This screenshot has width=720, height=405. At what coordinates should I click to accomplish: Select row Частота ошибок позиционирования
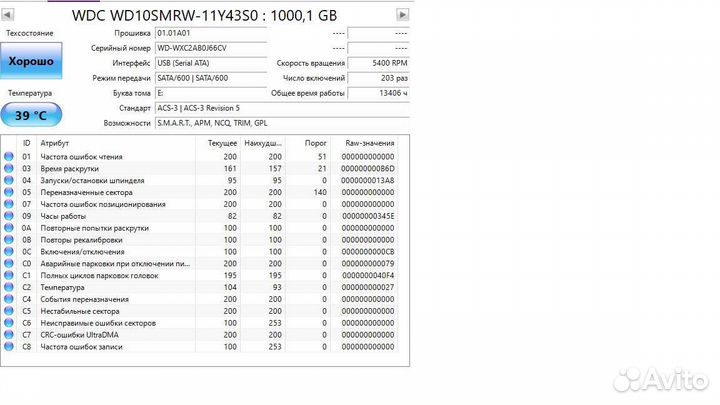pos(200,204)
